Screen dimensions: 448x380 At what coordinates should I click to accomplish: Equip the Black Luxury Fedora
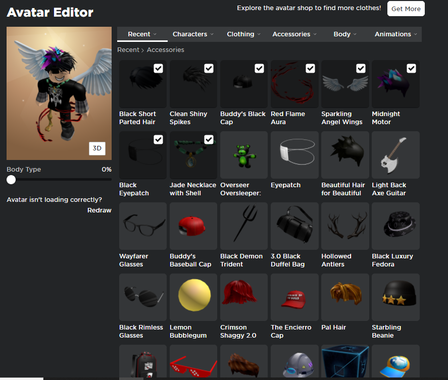tap(396, 226)
